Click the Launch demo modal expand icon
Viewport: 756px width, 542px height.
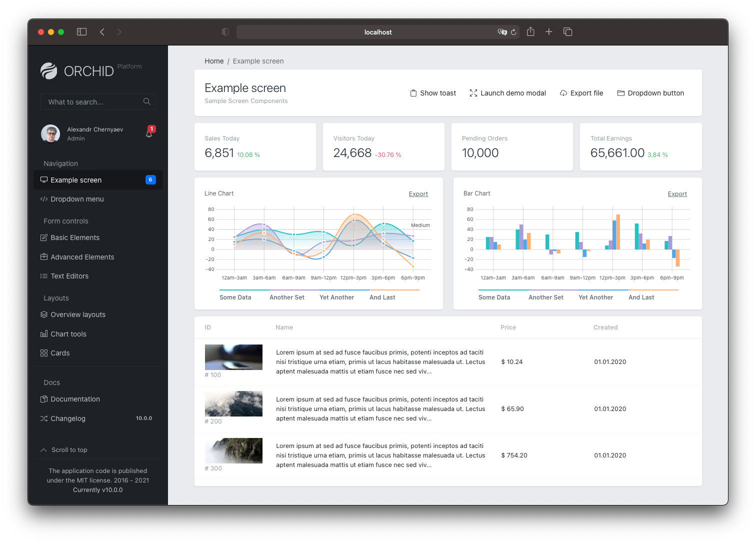tap(473, 93)
